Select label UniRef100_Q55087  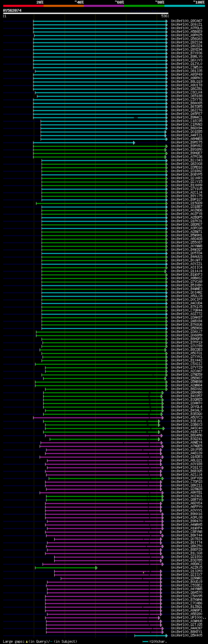[x=187, y=242]
